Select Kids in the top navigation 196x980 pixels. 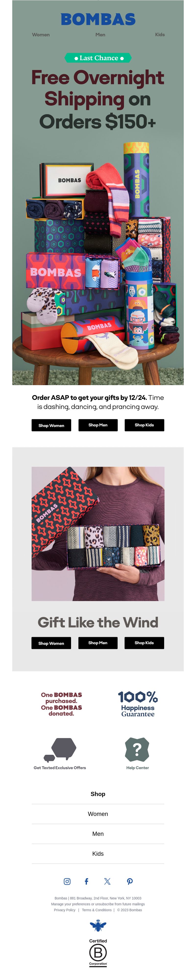pyautogui.click(x=160, y=35)
